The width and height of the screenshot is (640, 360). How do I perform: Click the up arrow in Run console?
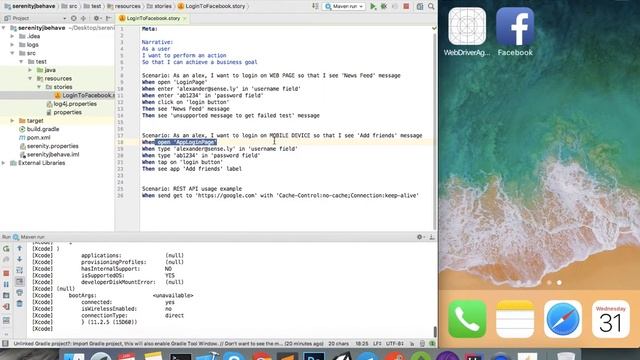click(x=19, y=248)
